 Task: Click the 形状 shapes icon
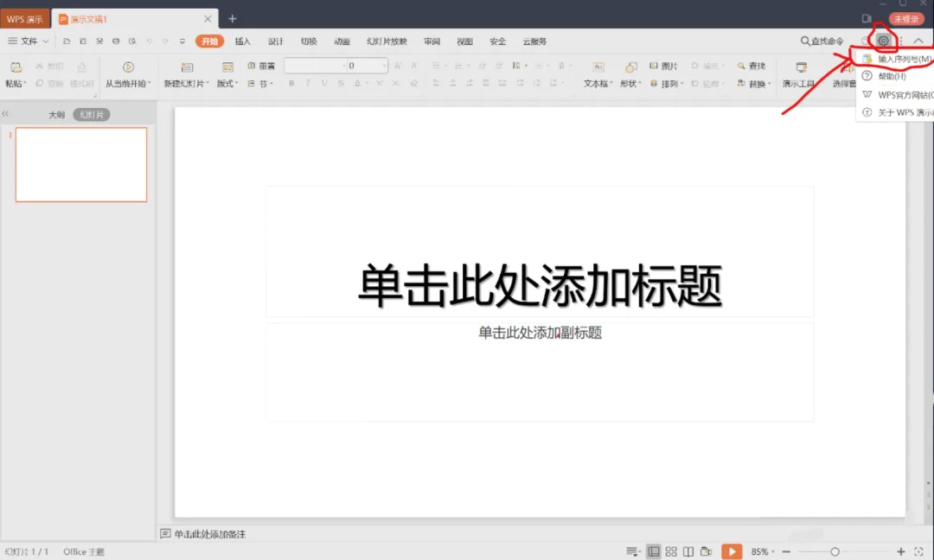[x=630, y=67]
